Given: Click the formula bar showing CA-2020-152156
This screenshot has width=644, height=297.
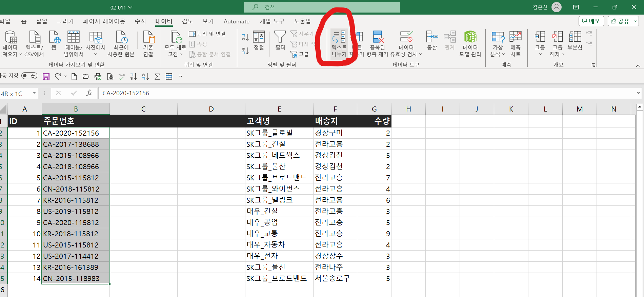Looking at the screenshot, I should tap(366, 93).
